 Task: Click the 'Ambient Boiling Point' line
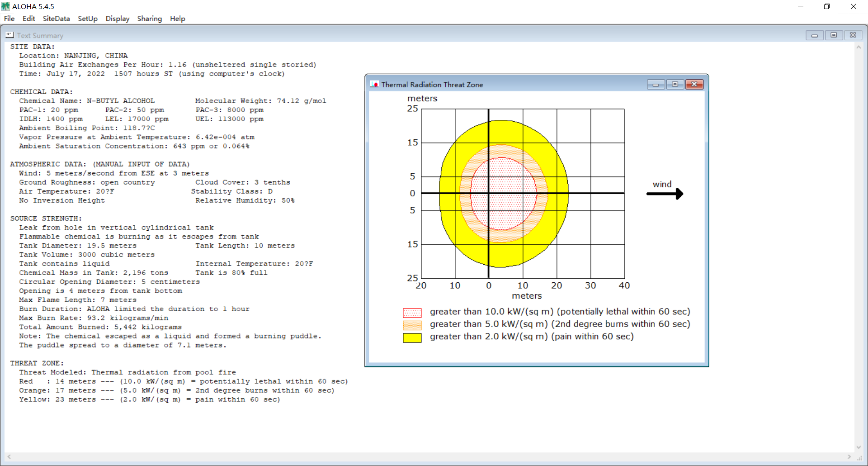click(87, 128)
